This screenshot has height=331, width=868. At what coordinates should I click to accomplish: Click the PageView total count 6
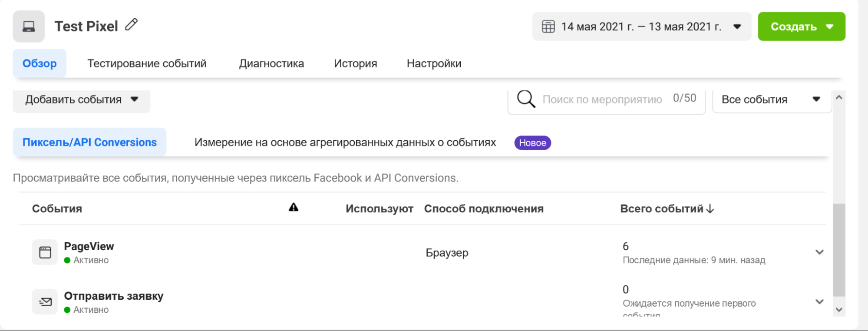click(626, 246)
